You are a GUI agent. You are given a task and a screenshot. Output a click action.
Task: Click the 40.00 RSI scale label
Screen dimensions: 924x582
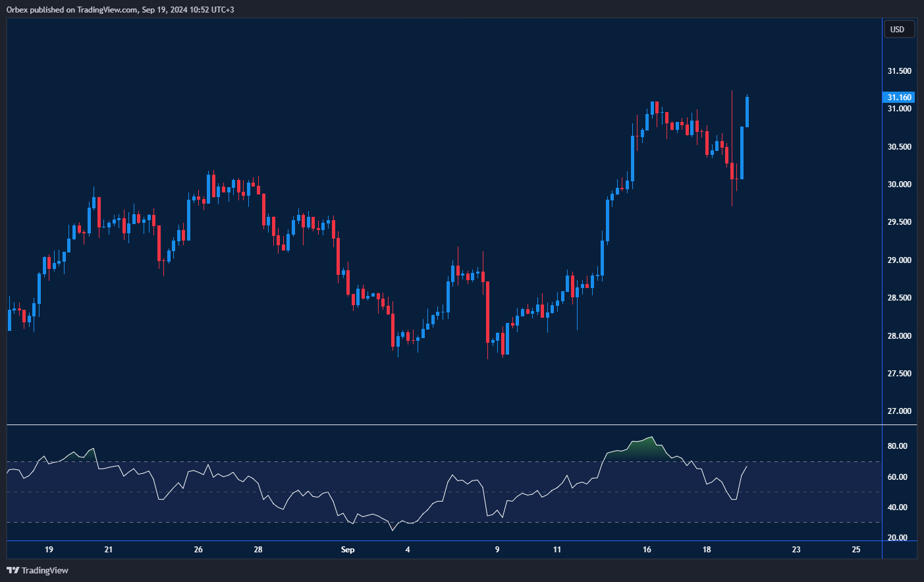tap(897, 508)
